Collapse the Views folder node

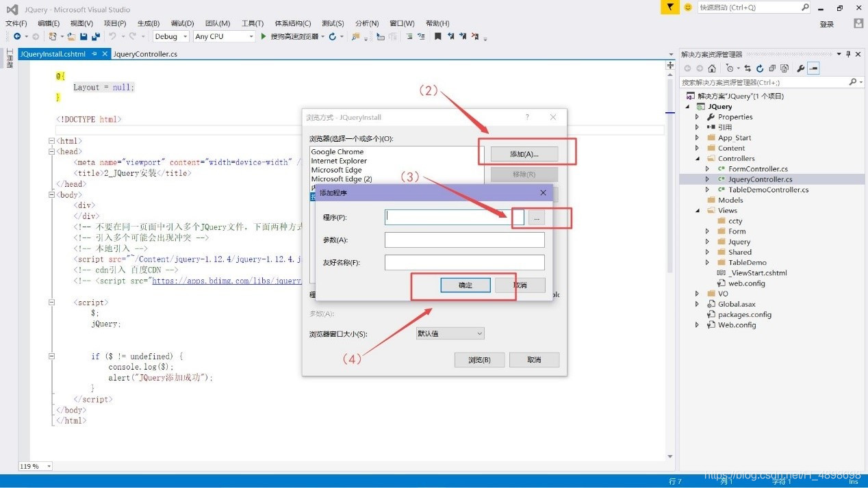[698, 211]
